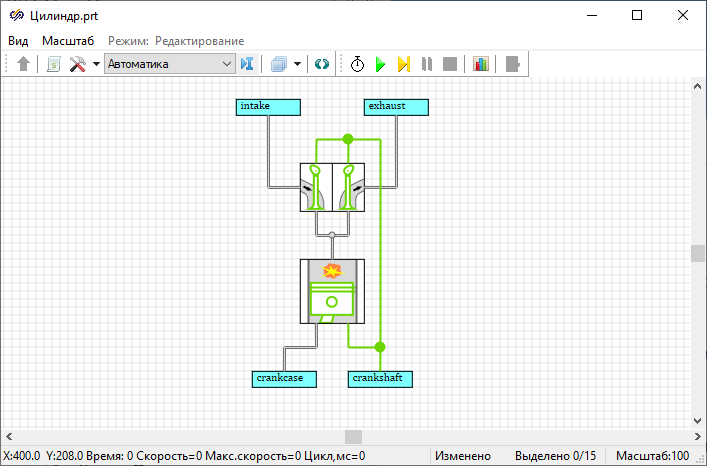Screen dimensions: 707x466
Task: Click the stopwatch timer icon
Action: 357,64
